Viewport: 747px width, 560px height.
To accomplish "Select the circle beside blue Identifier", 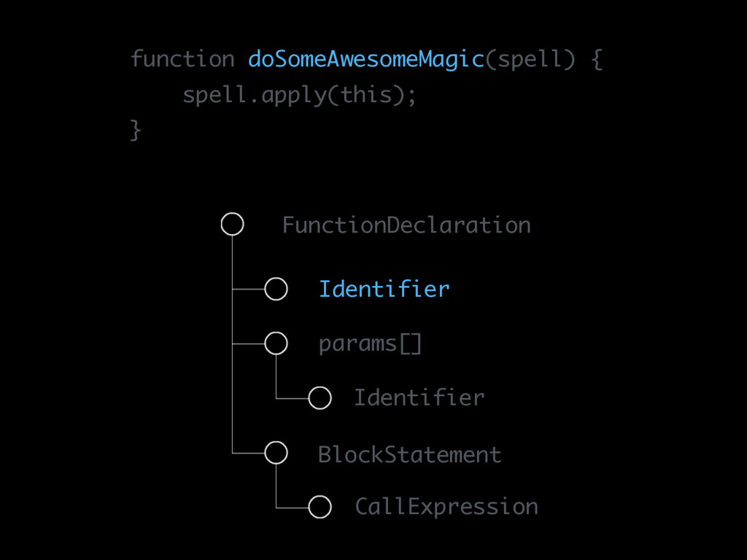I will 276,289.
